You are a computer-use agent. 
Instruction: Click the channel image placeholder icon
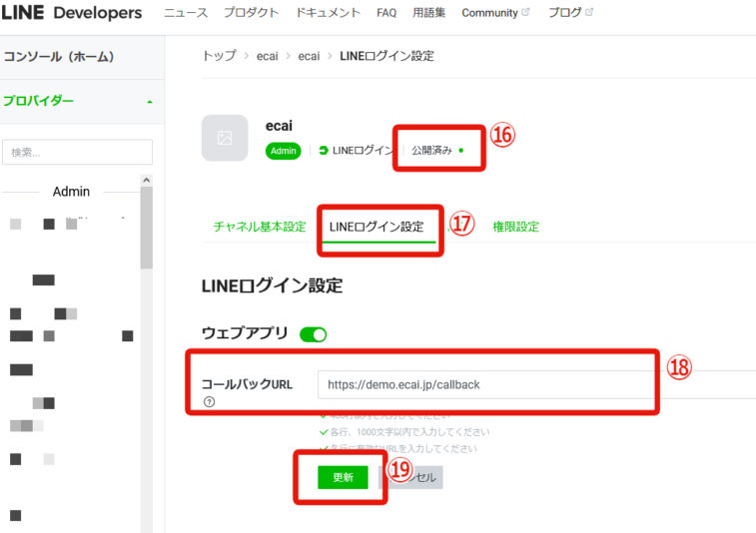point(225,138)
